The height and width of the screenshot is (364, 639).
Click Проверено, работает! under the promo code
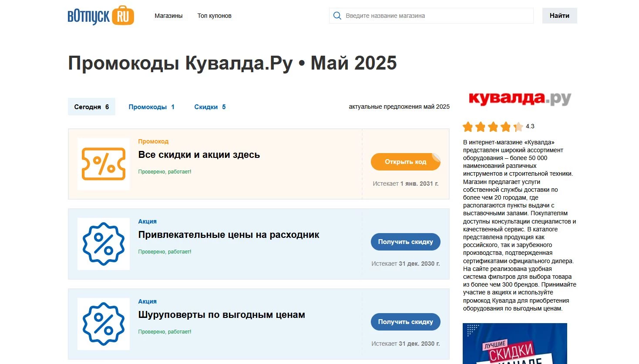point(165,172)
